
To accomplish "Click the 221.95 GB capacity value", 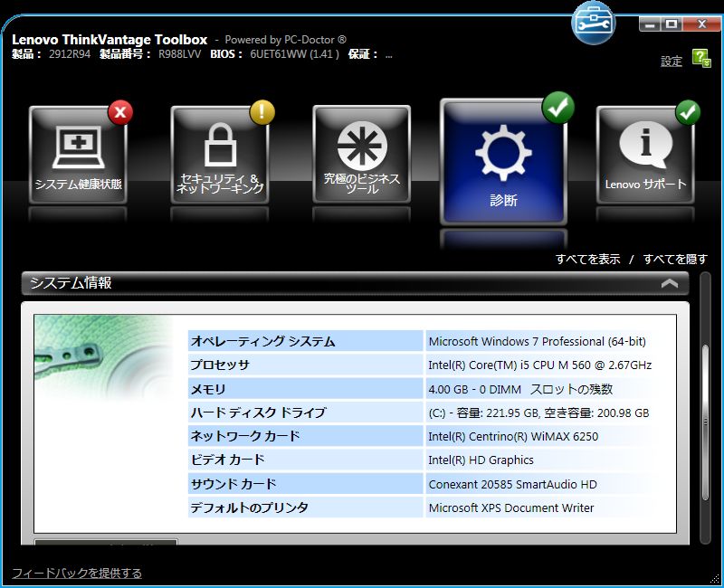I will [538, 413].
